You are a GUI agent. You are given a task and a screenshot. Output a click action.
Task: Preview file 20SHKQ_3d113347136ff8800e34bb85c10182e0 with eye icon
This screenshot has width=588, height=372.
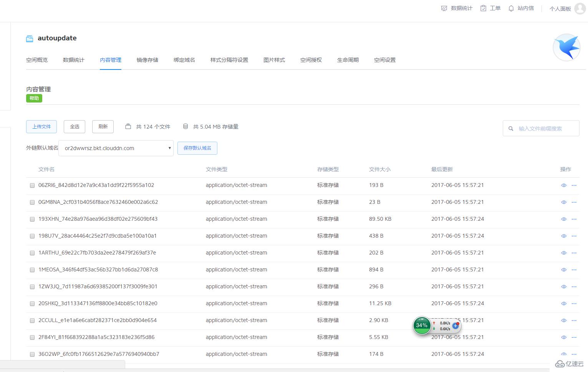(x=564, y=304)
